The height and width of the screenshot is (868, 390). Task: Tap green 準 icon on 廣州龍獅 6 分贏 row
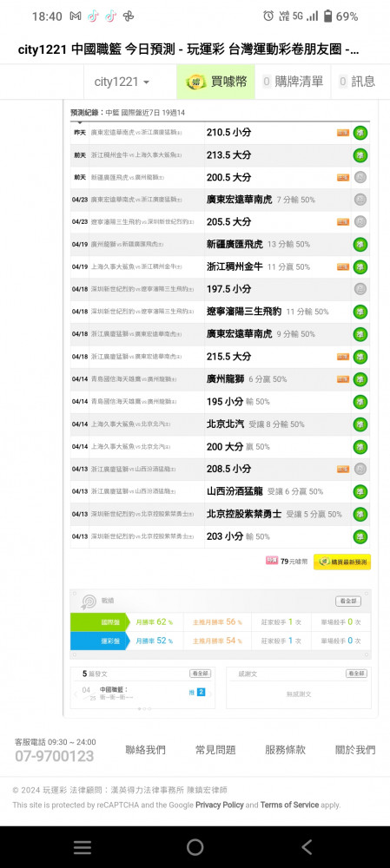click(x=360, y=379)
